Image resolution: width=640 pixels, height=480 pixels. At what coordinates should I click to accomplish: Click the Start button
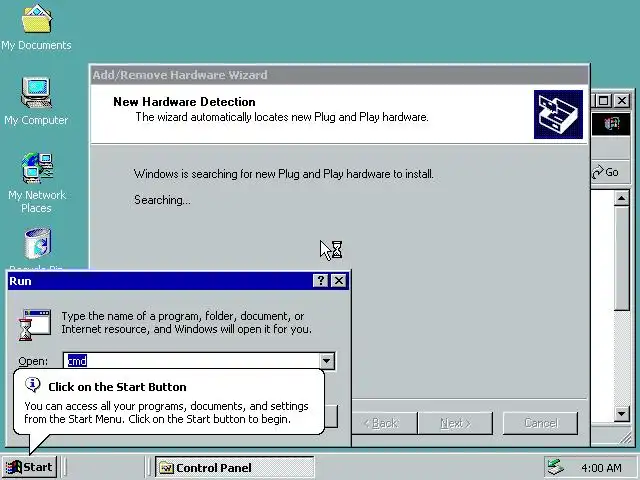click(29, 467)
